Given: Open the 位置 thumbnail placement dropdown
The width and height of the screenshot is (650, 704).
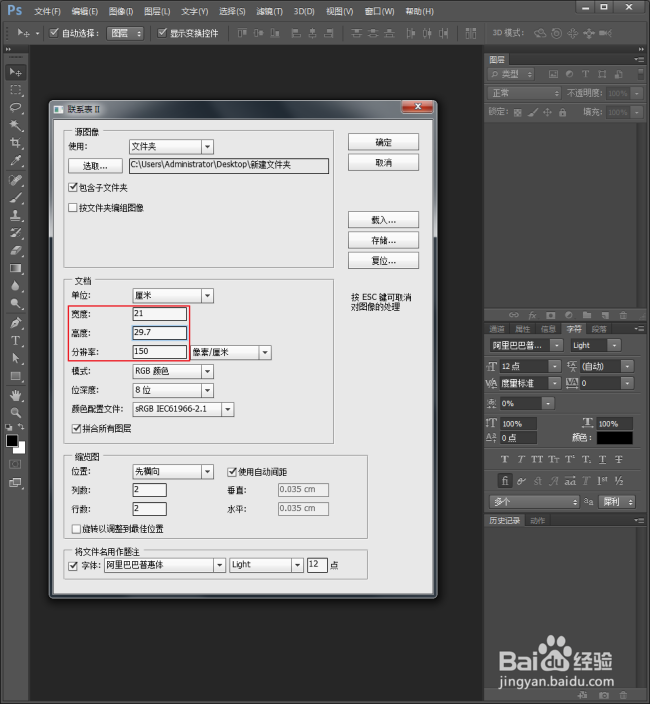Looking at the screenshot, I should [x=173, y=471].
